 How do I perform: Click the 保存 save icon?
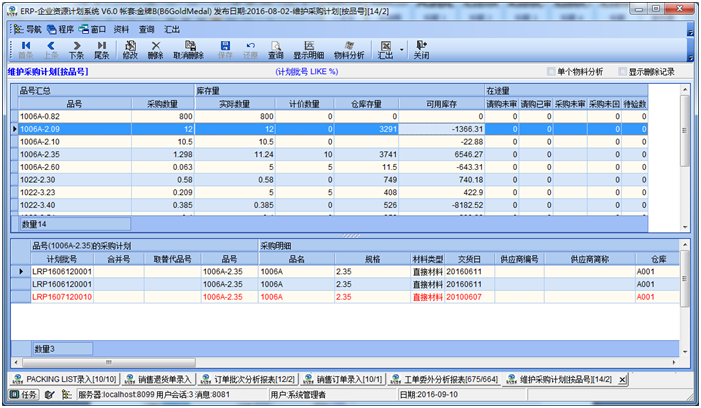[225, 50]
